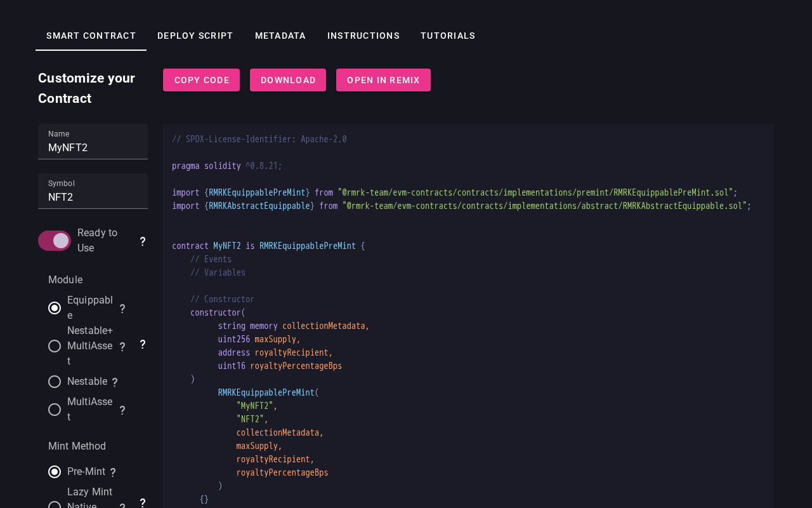812x508 pixels.
Task: Pick the MultiAsset module radio button
Action: tap(55, 410)
